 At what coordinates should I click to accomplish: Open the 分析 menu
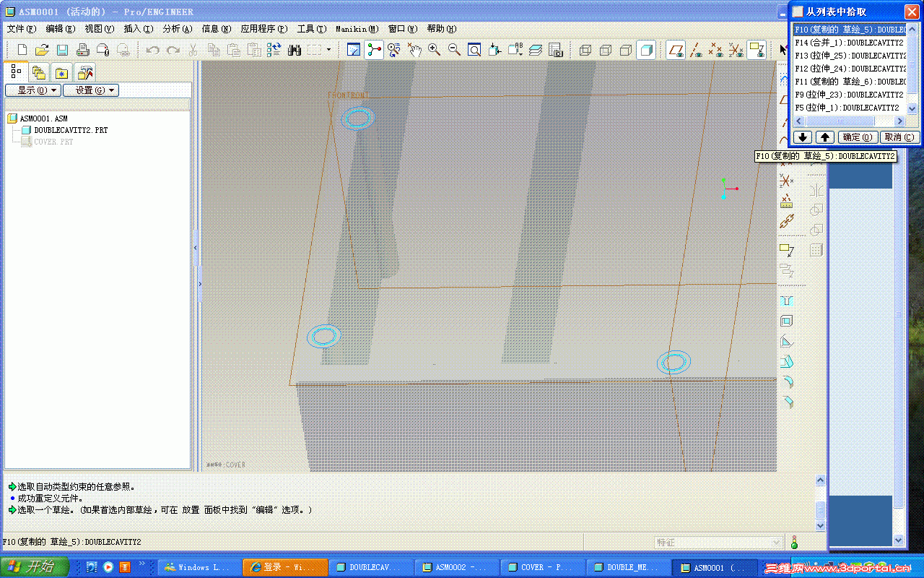click(178, 29)
